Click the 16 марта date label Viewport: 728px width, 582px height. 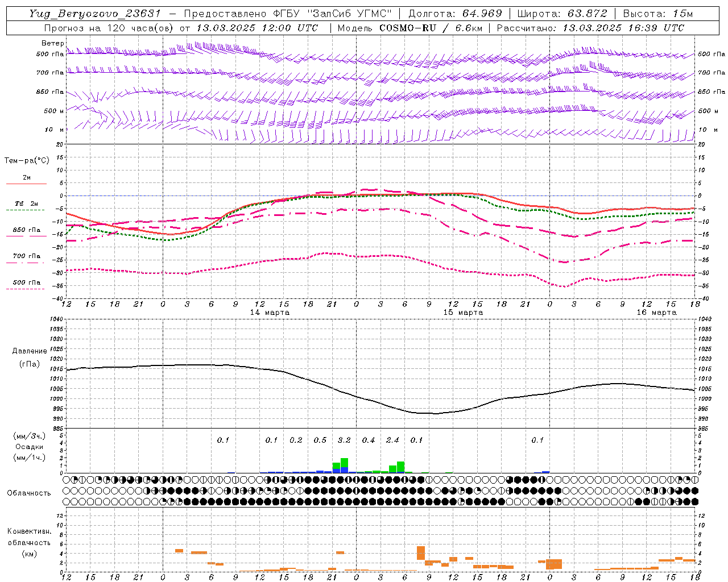pyautogui.click(x=656, y=313)
